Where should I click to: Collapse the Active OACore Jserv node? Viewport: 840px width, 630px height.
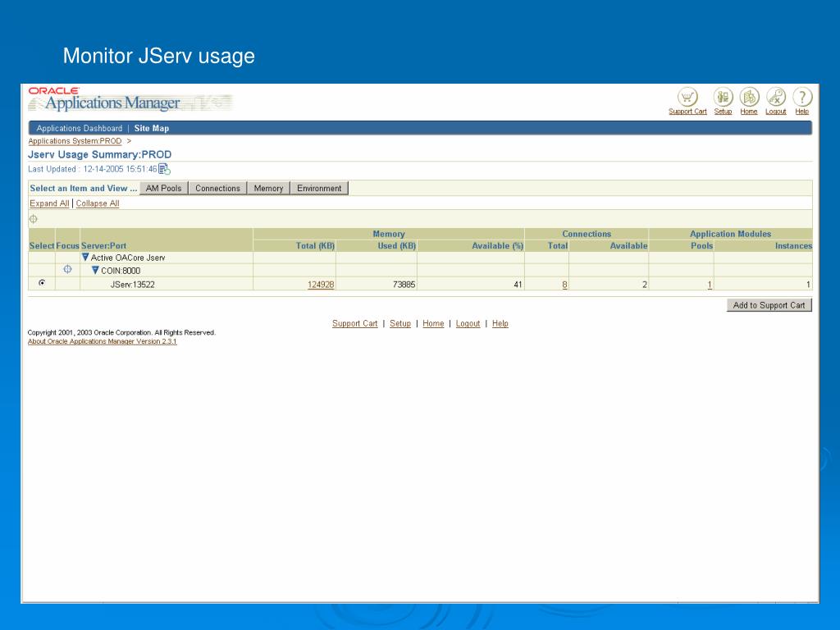pos(85,257)
